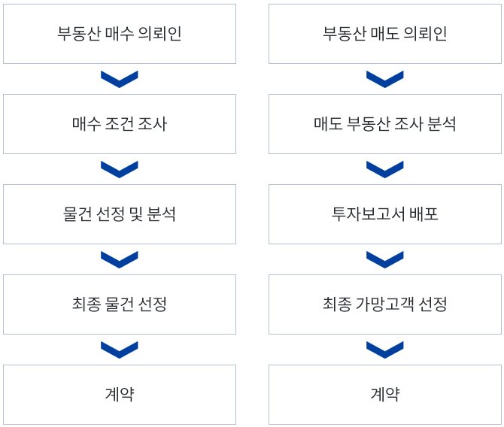Select the 매도 부동산 조사 분석 step
504x427 pixels.
(x=385, y=124)
